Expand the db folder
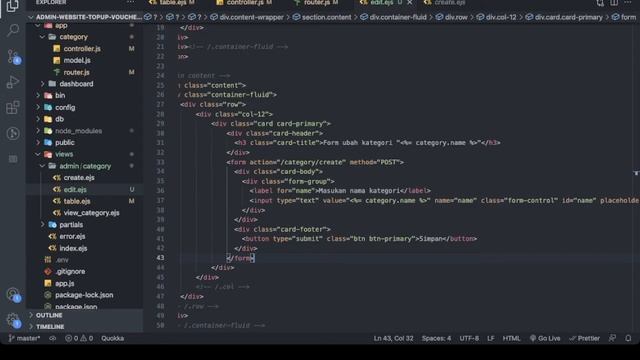Image resolution: width=640 pixels, height=360 pixels. 60,119
